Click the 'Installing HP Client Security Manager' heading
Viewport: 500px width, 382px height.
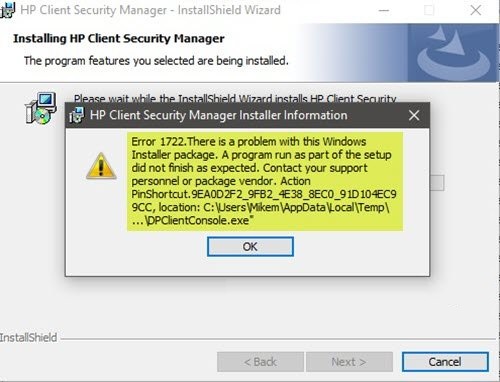[x=119, y=39]
